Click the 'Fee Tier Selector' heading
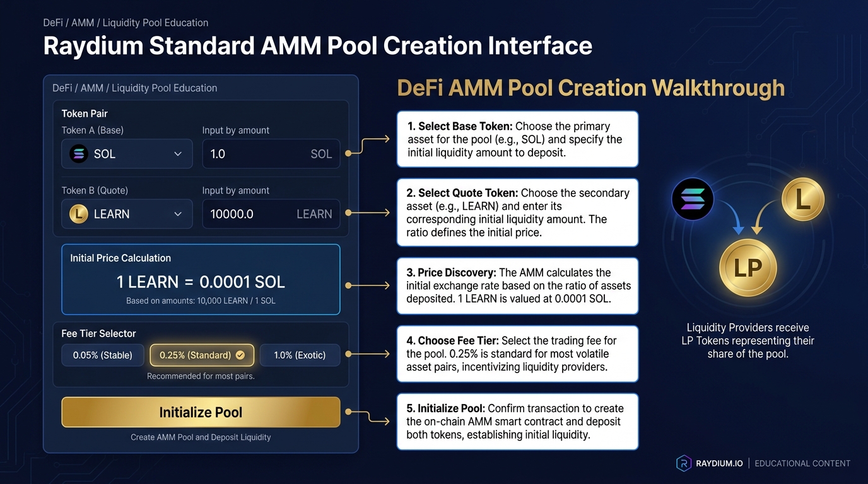This screenshot has height=484, width=868. click(x=99, y=333)
